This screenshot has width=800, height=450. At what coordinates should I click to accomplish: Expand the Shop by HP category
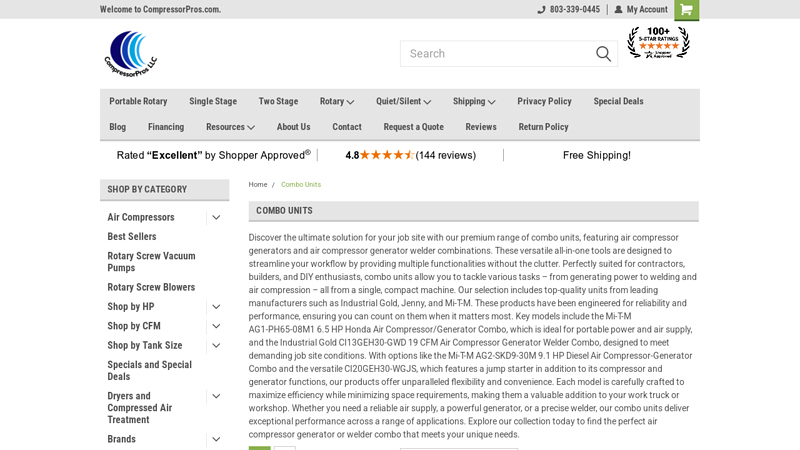(216, 307)
